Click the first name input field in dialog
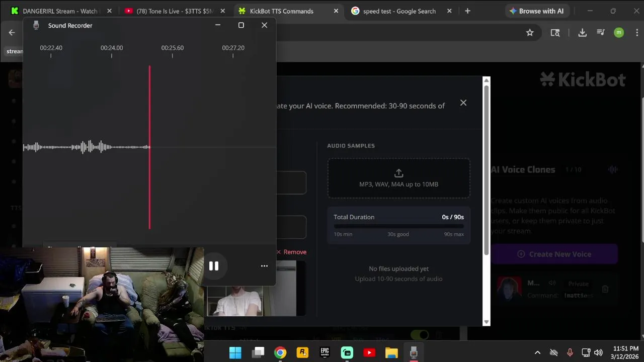Screen dimensions: 644x362 click(291, 183)
